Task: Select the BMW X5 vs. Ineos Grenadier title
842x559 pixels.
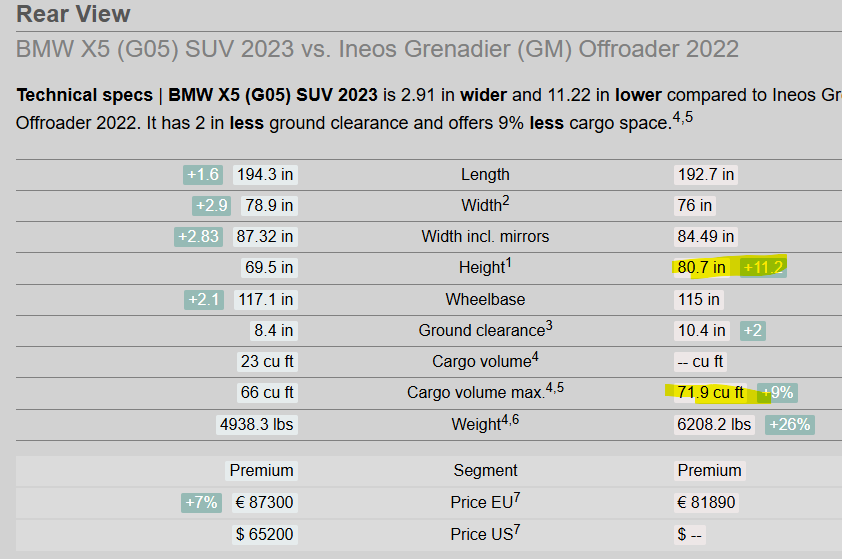Action: (377, 49)
